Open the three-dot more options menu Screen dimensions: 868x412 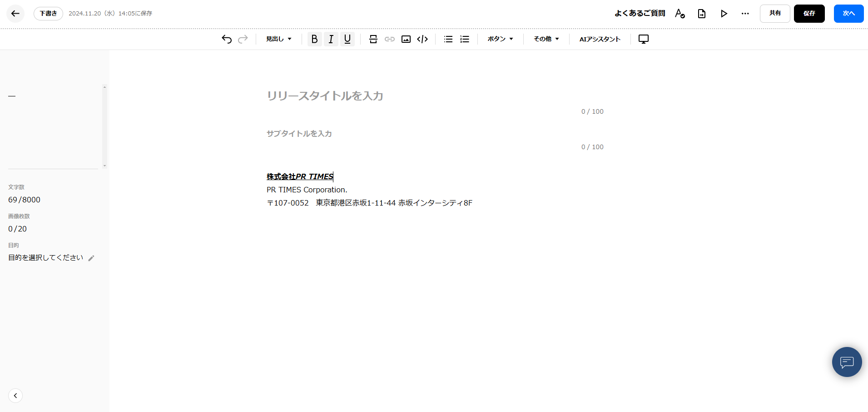745,14
